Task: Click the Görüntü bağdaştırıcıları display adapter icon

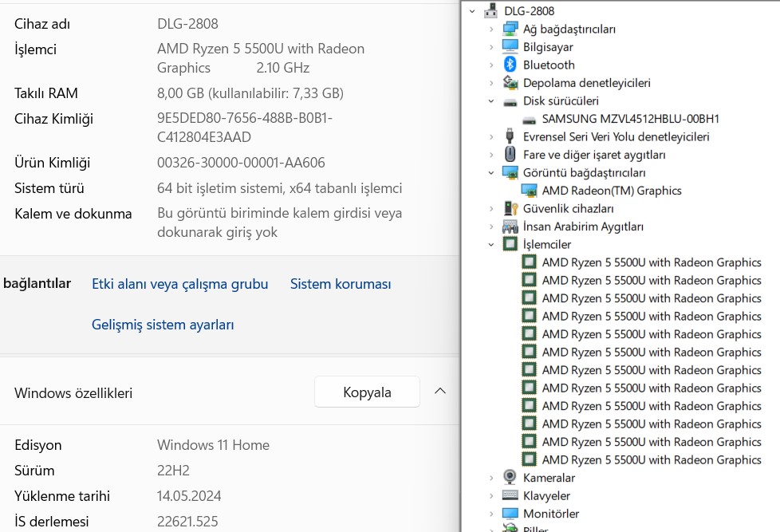Action: 510,173
